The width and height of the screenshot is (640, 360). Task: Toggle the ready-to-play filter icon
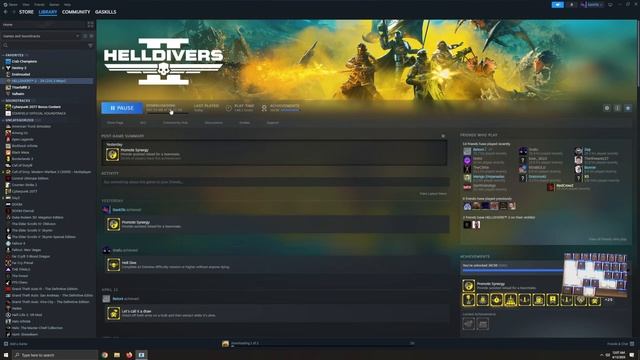91,36
